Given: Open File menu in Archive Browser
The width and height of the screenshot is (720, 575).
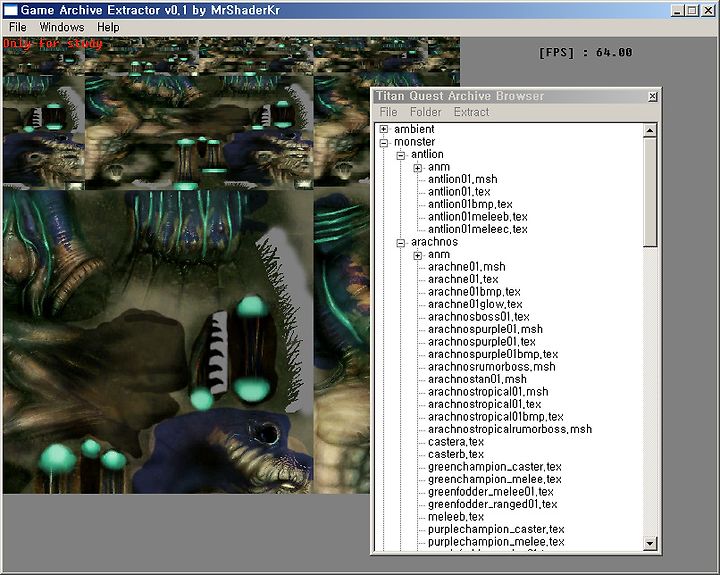Looking at the screenshot, I should pos(388,112).
